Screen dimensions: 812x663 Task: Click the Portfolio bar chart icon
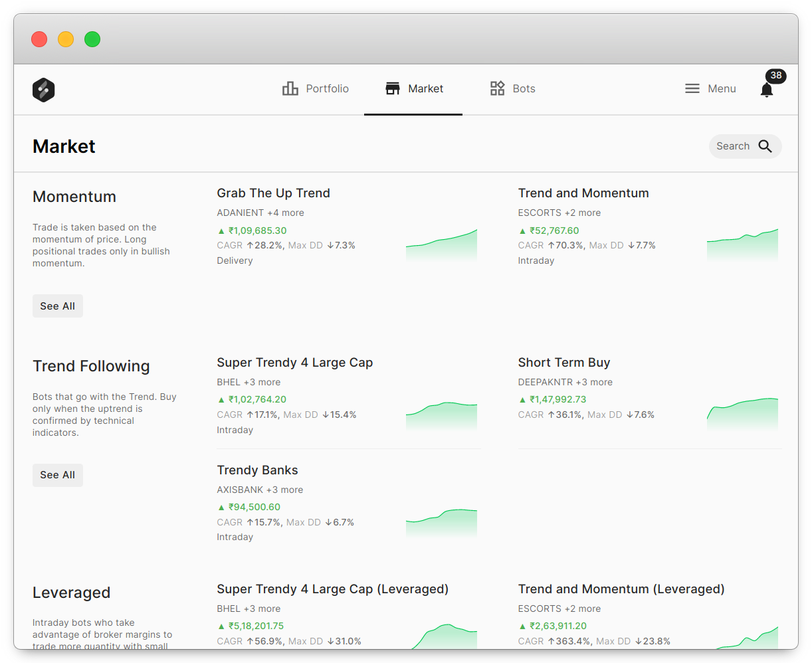click(x=290, y=88)
